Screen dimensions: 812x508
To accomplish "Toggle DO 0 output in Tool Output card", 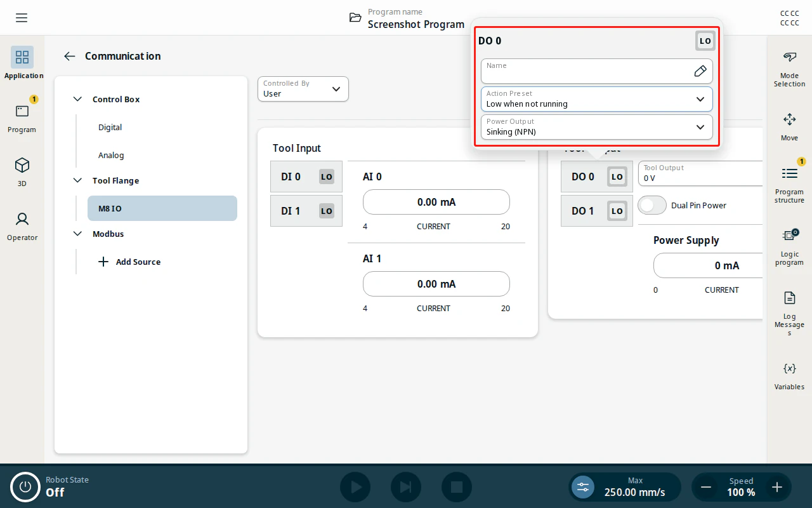I will 617,177.
